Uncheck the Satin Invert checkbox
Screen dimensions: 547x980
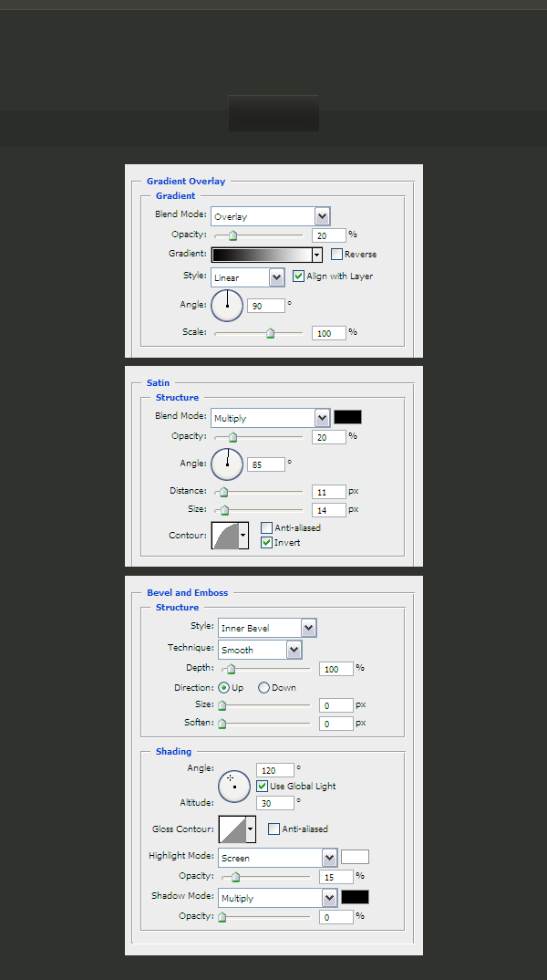point(266,543)
